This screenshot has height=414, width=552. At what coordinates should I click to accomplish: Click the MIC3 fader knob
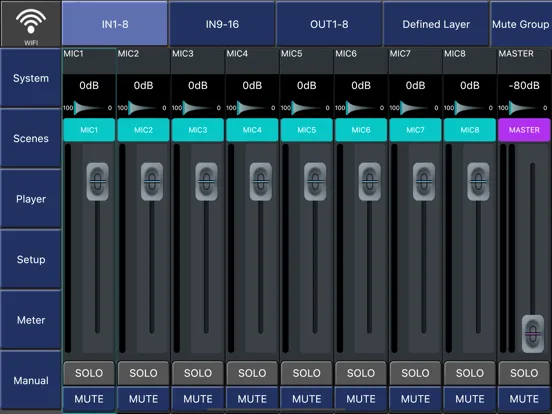(x=206, y=182)
